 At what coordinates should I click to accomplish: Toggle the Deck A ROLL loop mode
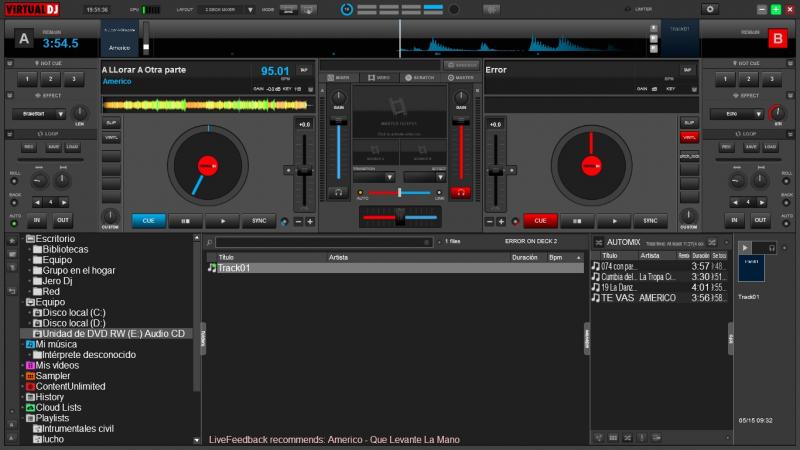click(x=14, y=181)
